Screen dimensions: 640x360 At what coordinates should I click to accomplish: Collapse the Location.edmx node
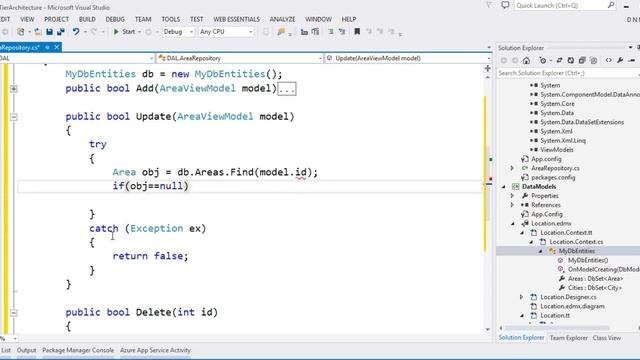pos(513,223)
